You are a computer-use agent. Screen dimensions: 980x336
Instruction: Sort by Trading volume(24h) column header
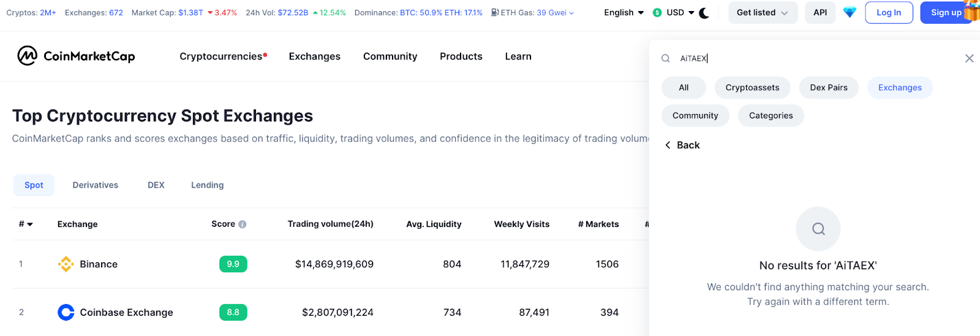331,224
